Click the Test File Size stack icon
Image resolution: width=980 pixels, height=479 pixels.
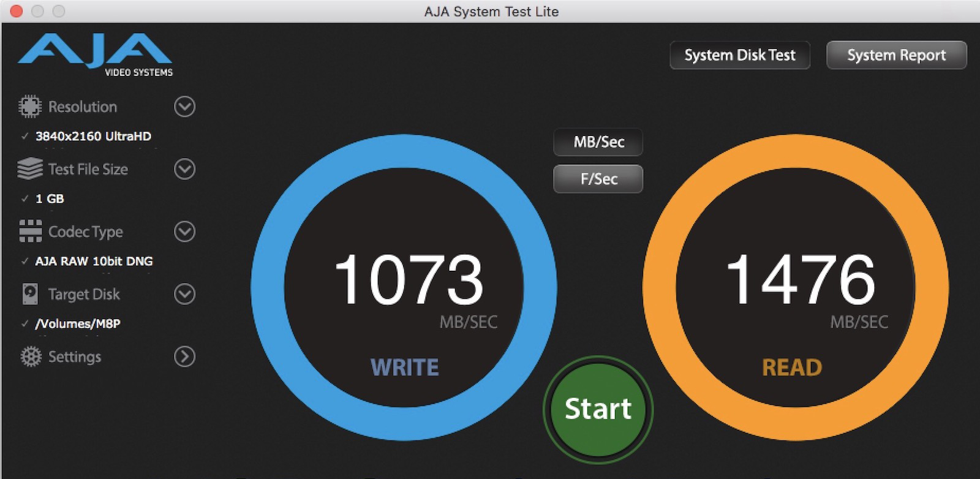pos(29,169)
